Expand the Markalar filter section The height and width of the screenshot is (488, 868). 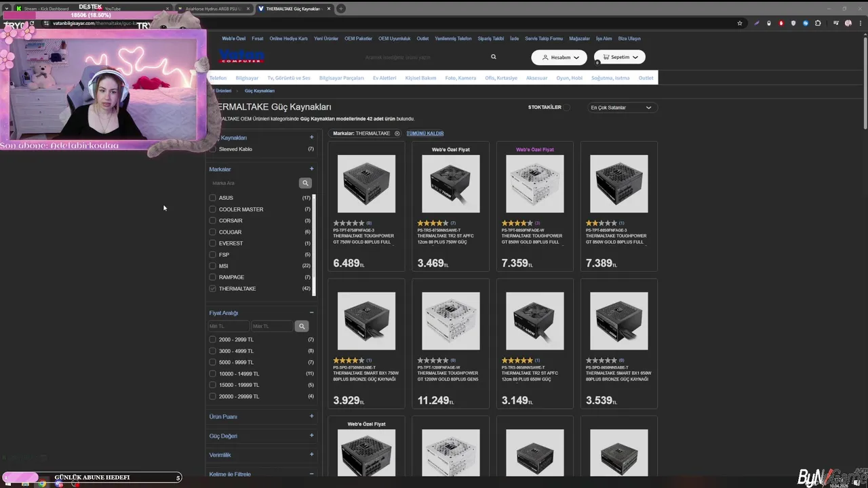311,169
